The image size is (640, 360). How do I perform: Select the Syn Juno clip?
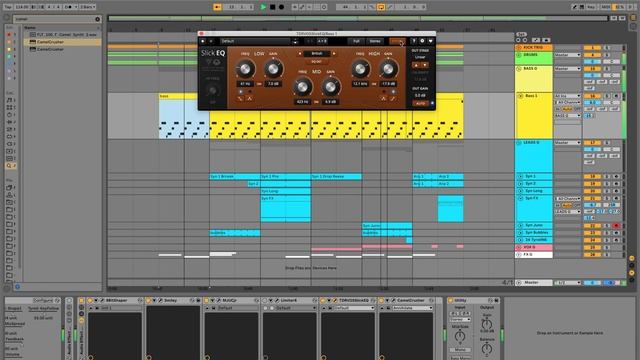[x=387, y=225]
